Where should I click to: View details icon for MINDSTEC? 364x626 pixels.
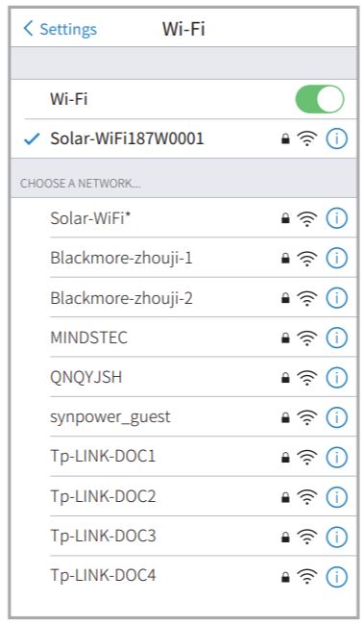[x=336, y=338]
